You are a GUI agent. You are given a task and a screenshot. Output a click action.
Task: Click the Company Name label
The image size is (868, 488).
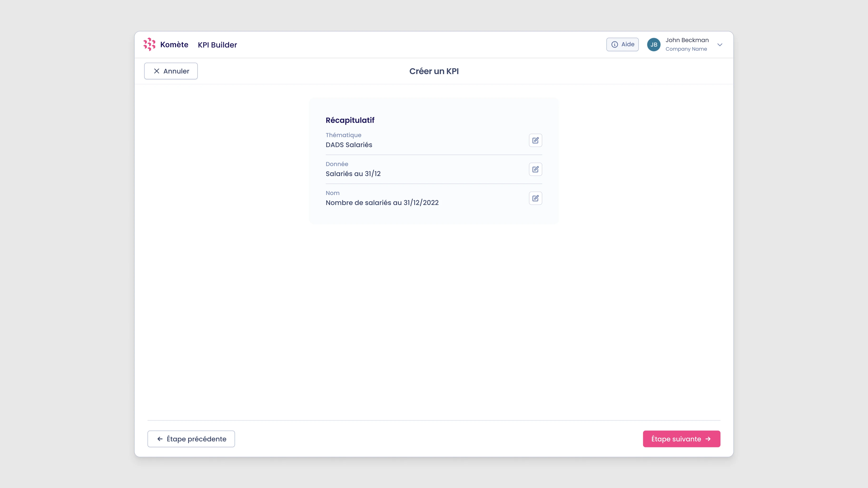click(686, 49)
